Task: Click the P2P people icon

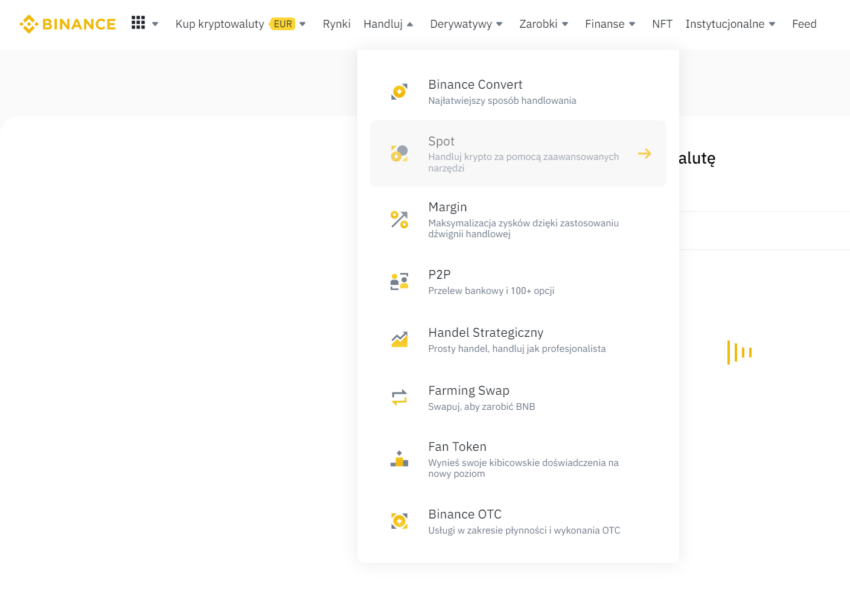Action: tap(400, 281)
